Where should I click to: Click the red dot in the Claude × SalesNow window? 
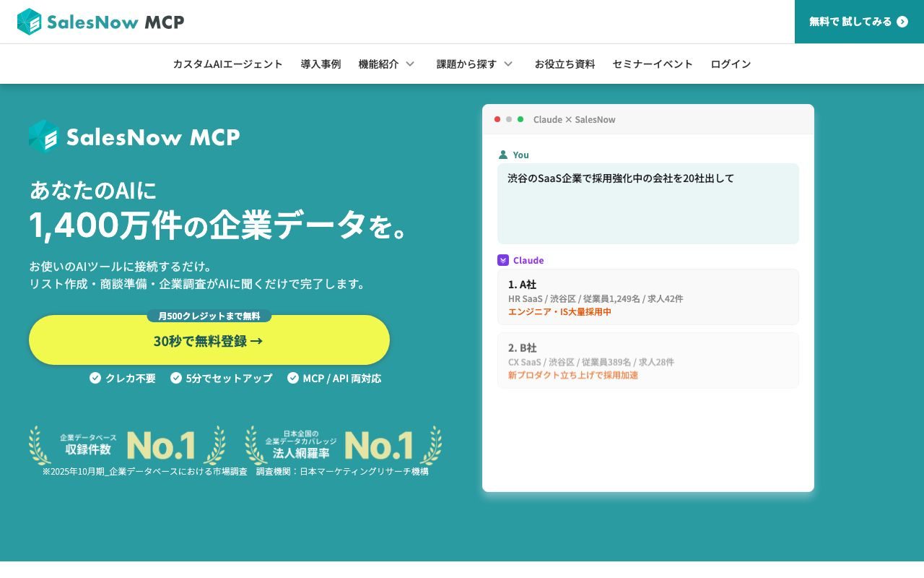(497, 119)
